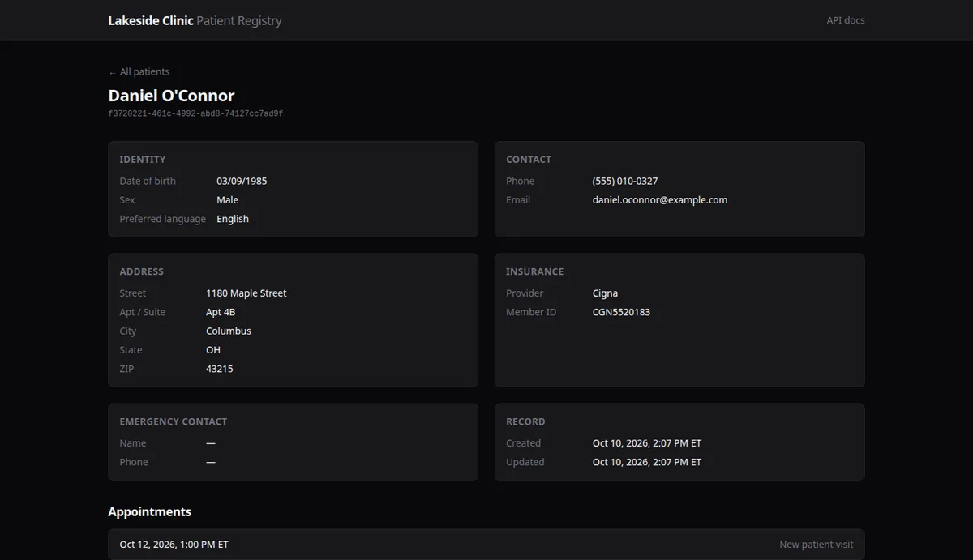Click the CONTACT section heading
973x560 pixels.
pos(529,160)
